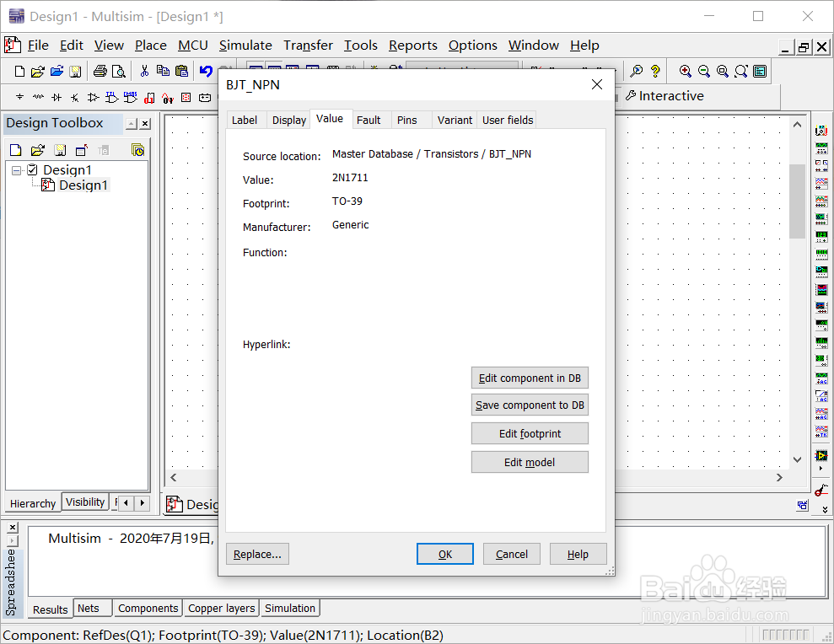Click the blue Open sample folder icon
Screen dimensions: 834x644
point(56,72)
